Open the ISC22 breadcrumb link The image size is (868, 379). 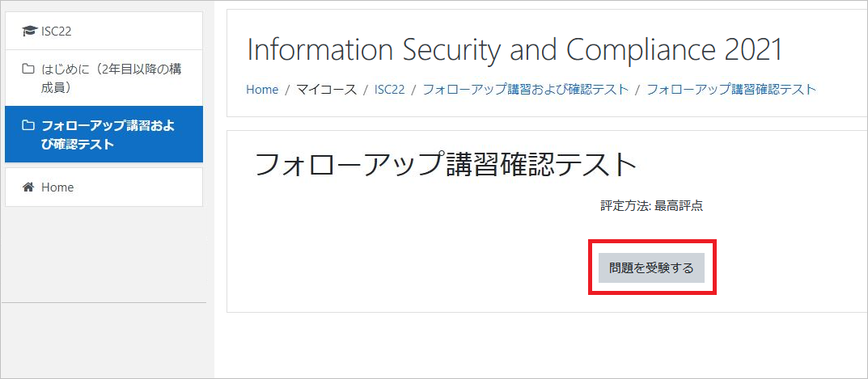pyautogui.click(x=389, y=90)
